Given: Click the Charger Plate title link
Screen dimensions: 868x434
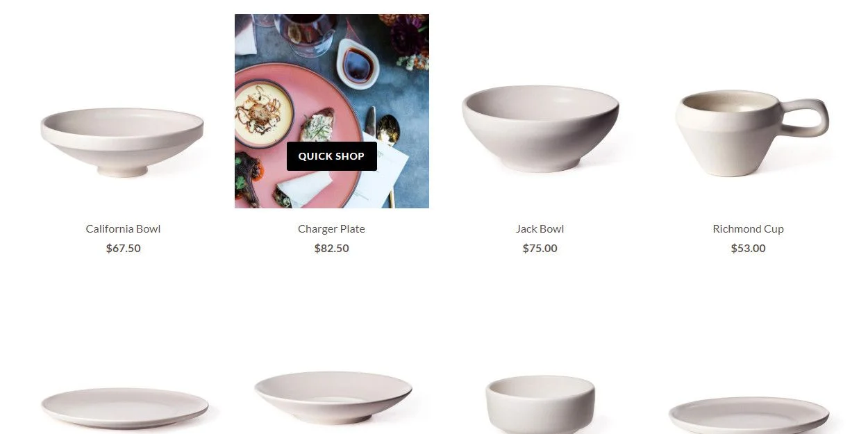Looking at the screenshot, I should pyautogui.click(x=331, y=228).
